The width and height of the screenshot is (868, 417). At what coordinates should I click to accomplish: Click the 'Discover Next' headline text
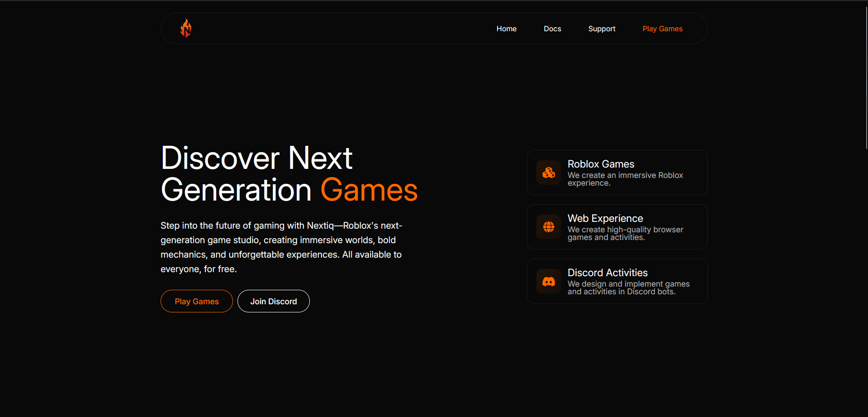pyautogui.click(x=256, y=158)
